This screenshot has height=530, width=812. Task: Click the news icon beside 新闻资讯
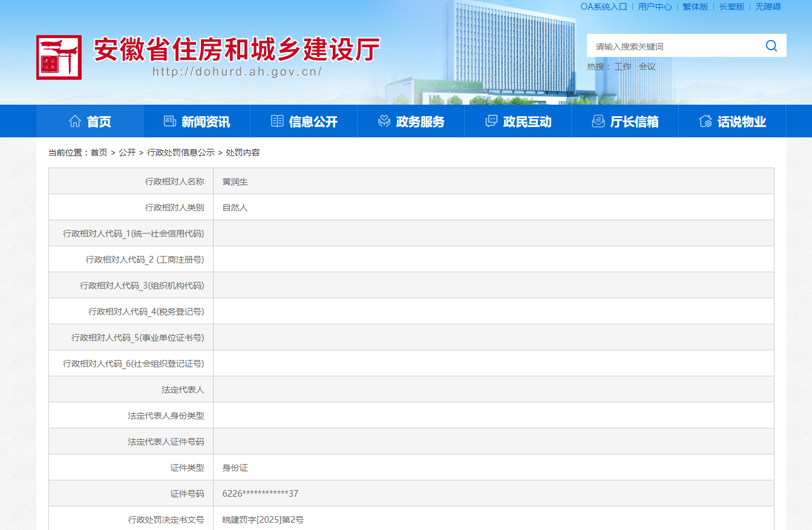[x=170, y=121]
